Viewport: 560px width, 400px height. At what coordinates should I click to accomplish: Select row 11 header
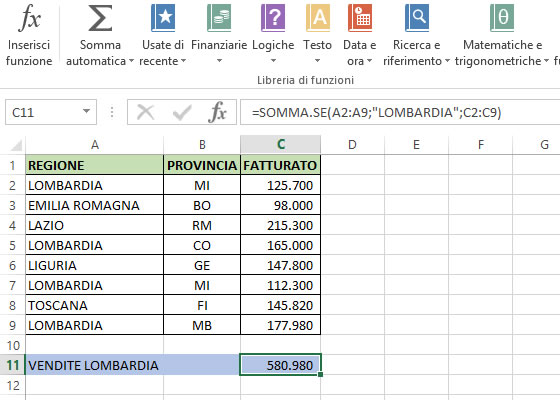click(x=12, y=365)
